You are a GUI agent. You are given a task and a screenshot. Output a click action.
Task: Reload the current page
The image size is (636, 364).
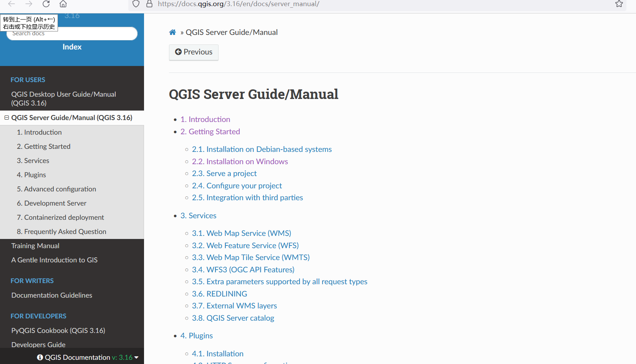coord(46,4)
